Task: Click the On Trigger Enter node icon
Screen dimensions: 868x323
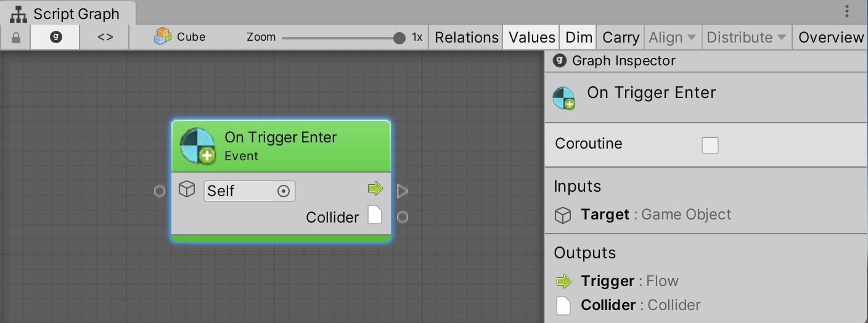Action: coord(197,146)
